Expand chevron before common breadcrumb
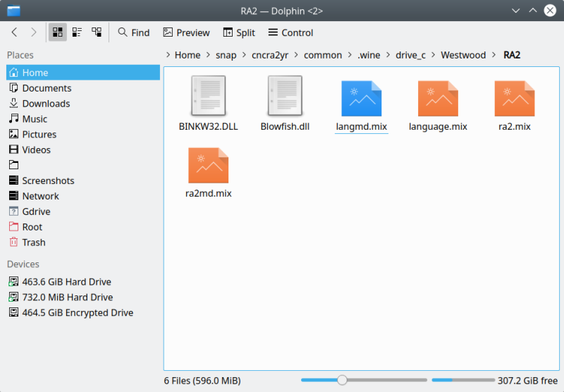The width and height of the screenshot is (564, 392). tap(296, 55)
